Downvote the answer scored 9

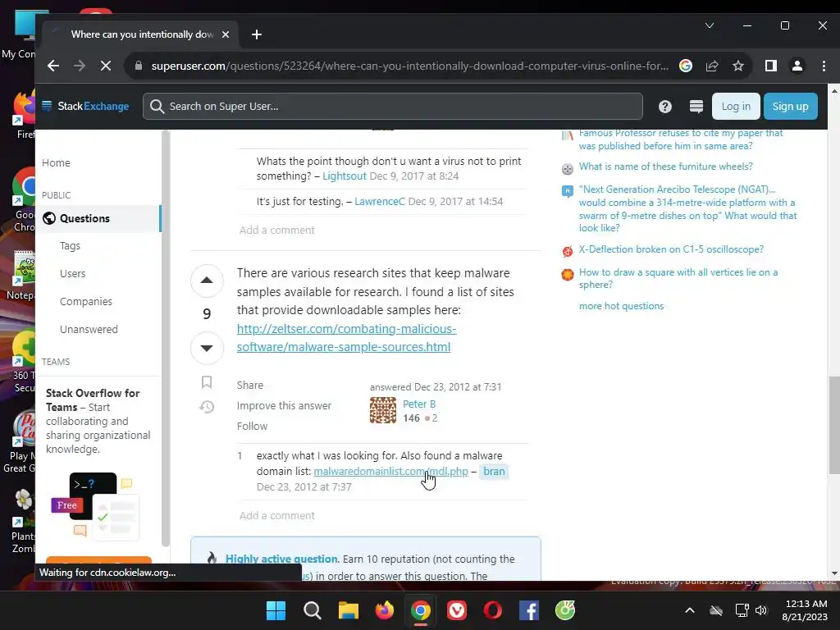(207, 348)
